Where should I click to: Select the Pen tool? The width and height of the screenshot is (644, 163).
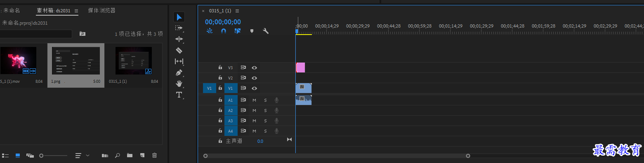pyautogui.click(x=179, y=72)
